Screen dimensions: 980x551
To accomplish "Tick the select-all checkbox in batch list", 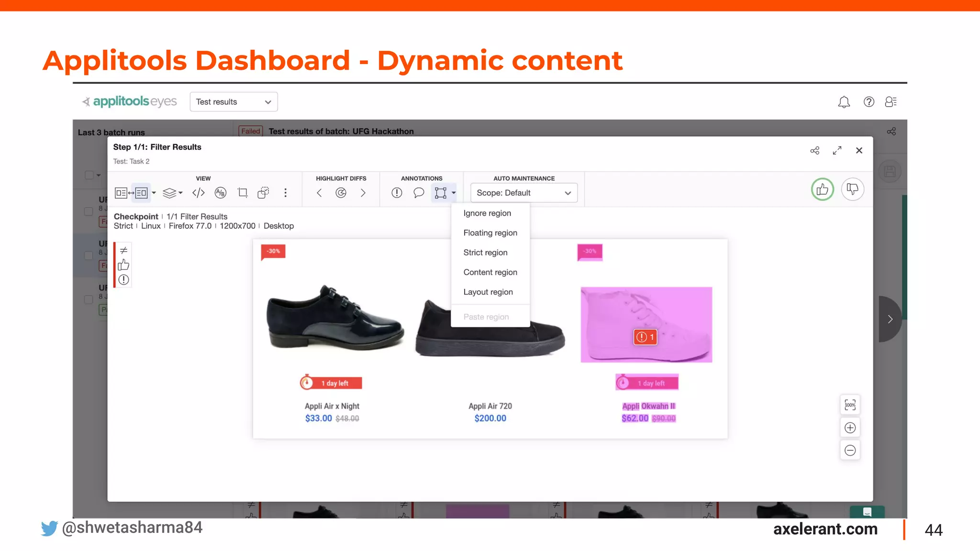I will [x=89, y=175].
